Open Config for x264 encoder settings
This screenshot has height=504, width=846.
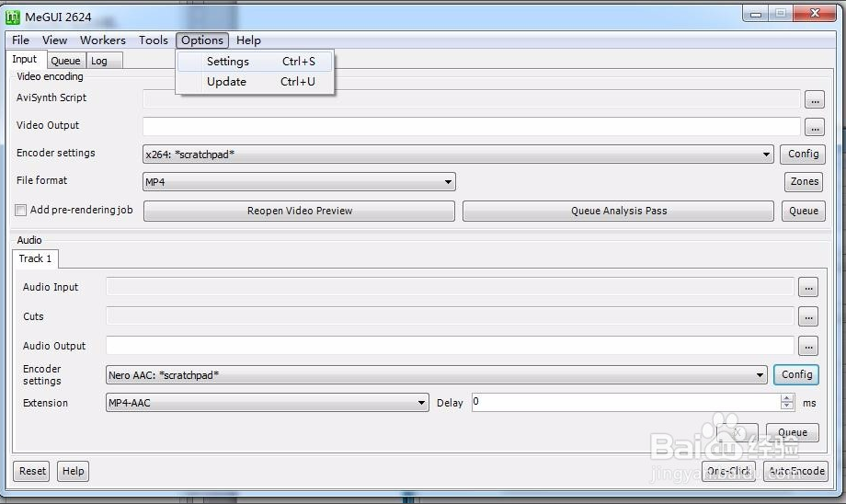[803, 155]
